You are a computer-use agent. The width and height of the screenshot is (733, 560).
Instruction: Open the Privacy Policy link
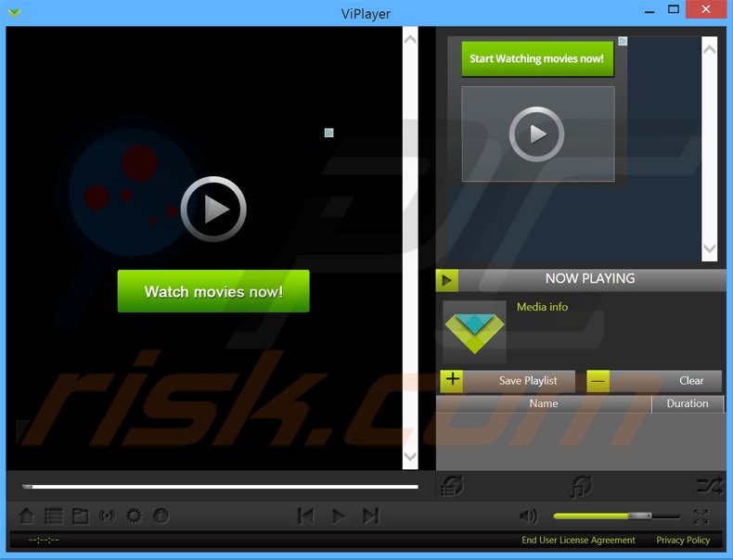(683, 540)
